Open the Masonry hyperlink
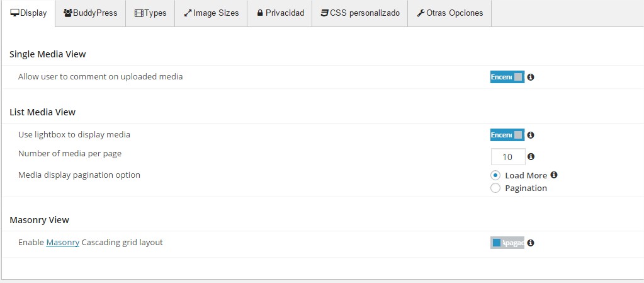The height and width of the screenshot is (283, 644). (x=62, y=243)
